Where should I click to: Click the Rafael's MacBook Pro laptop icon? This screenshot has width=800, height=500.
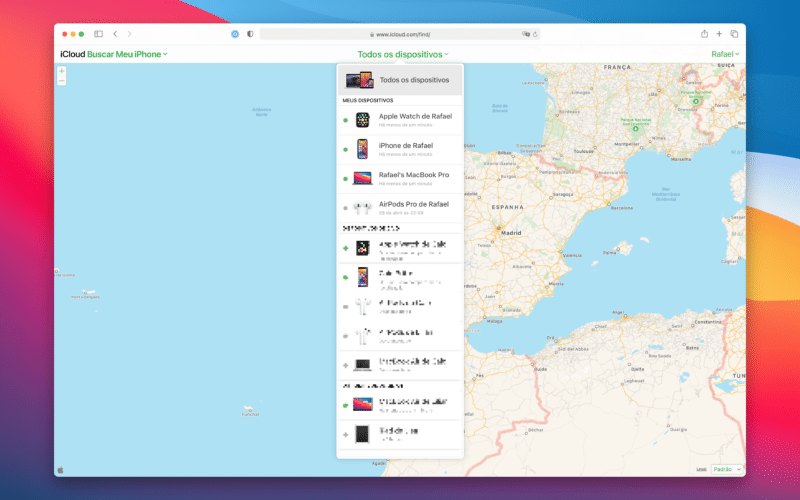(x=362, y=178)
